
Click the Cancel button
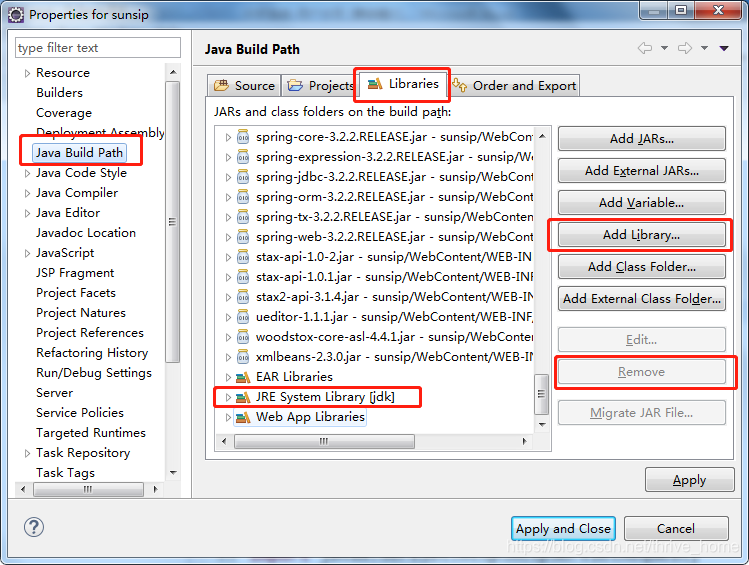676,528
